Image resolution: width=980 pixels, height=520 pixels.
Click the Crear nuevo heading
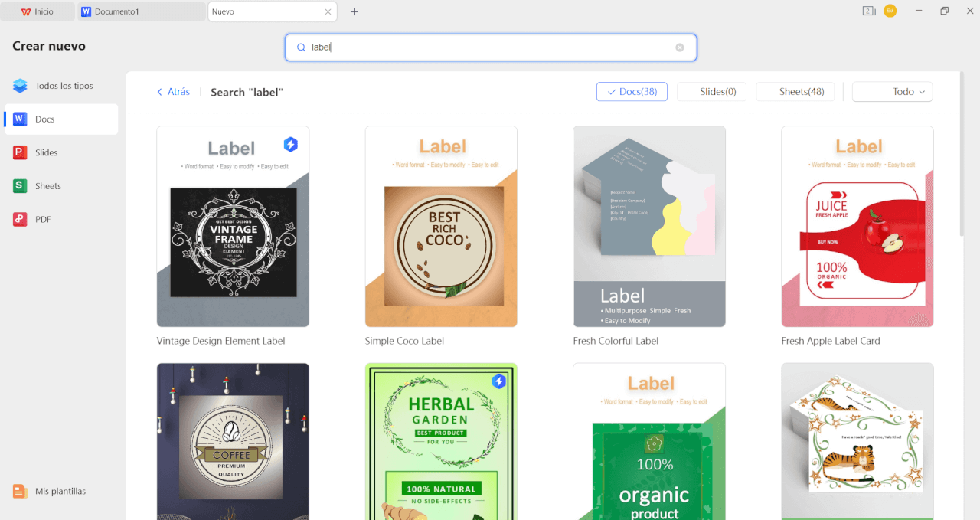click(49, 46)
